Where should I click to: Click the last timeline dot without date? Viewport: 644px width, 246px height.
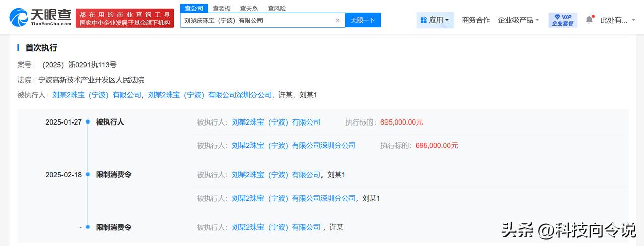[88, 227]
